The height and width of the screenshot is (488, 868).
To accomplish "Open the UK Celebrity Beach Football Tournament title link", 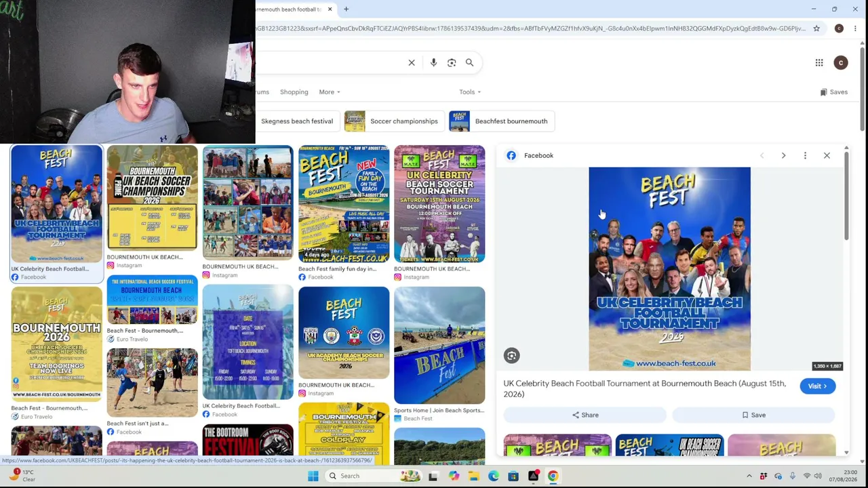I will (644, 388).
